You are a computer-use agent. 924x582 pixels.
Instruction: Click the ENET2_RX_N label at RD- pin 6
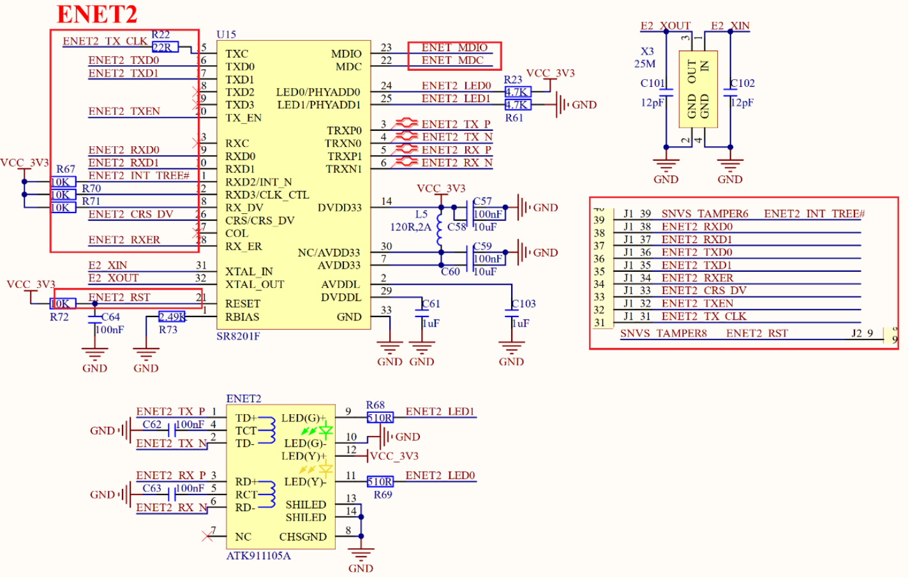172,507
